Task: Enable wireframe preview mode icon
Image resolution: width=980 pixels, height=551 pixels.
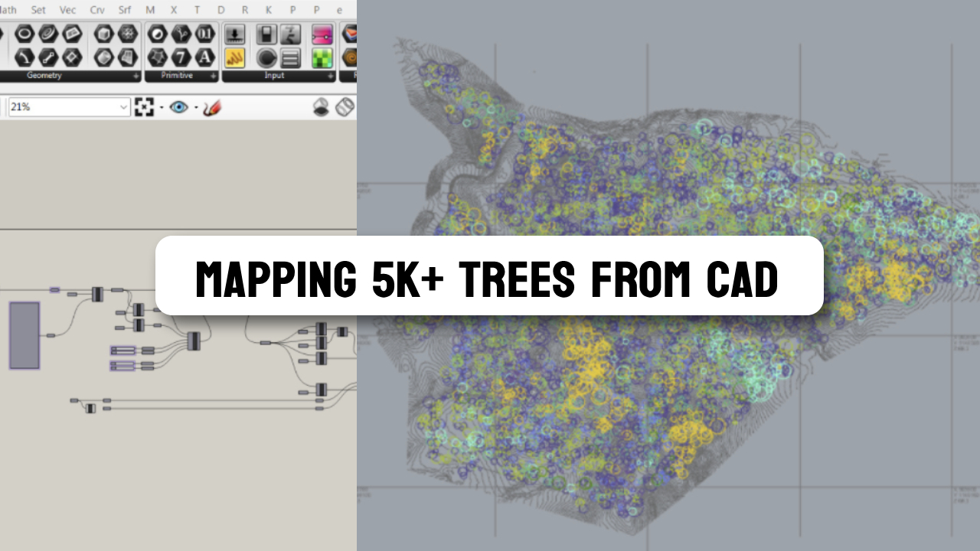Action: [x=344, y=107]
